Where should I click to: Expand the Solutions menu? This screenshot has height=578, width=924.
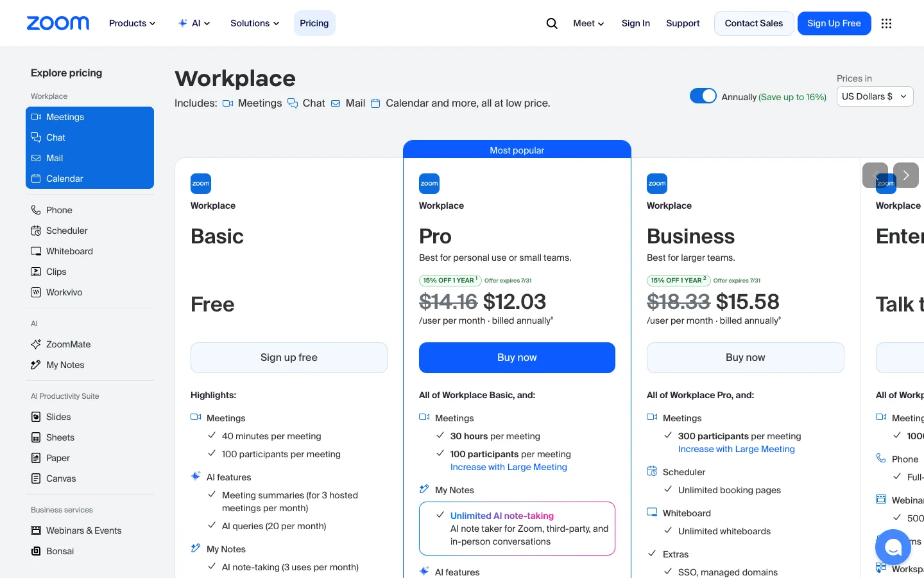point(255,23)
